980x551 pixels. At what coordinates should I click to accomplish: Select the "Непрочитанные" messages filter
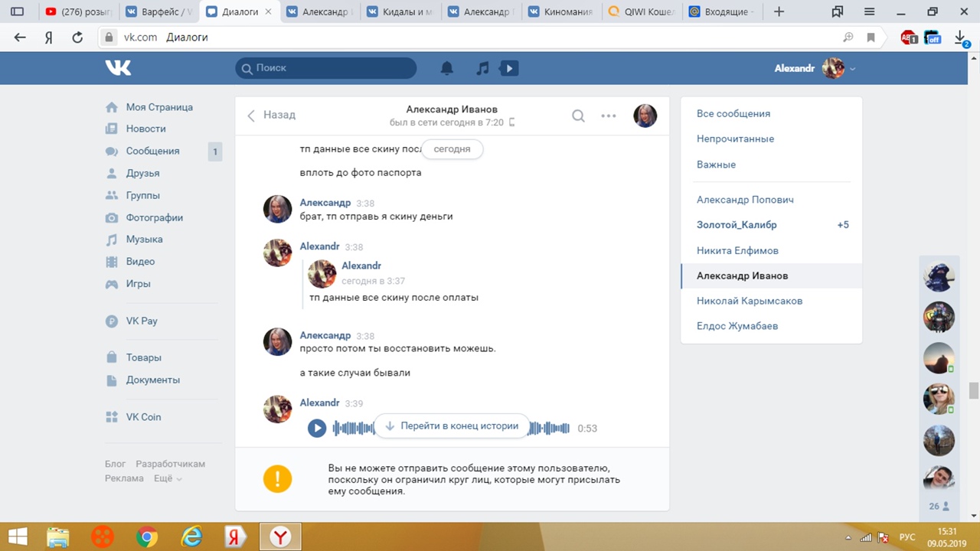[x=735, y=139]
